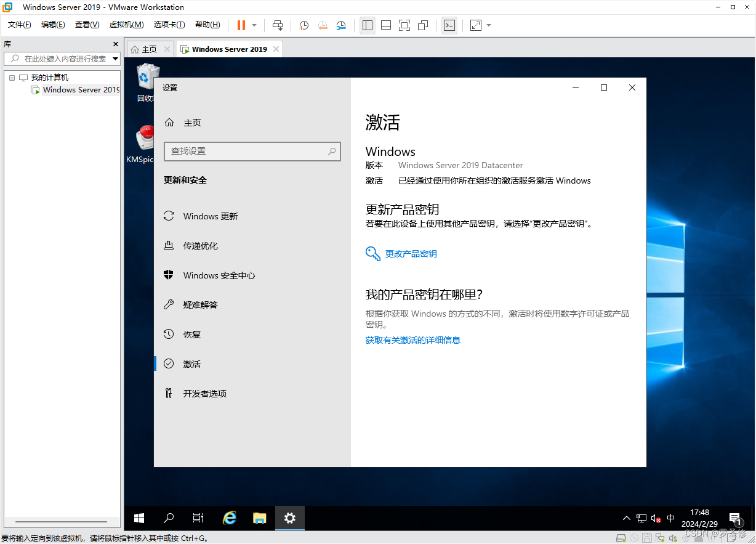Maximize the Settings window

604,87
